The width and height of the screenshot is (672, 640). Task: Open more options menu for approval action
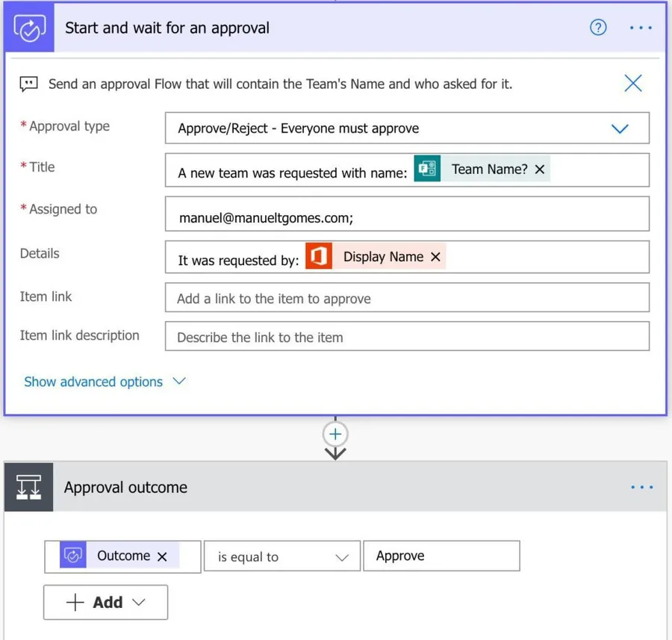(641, 28)
